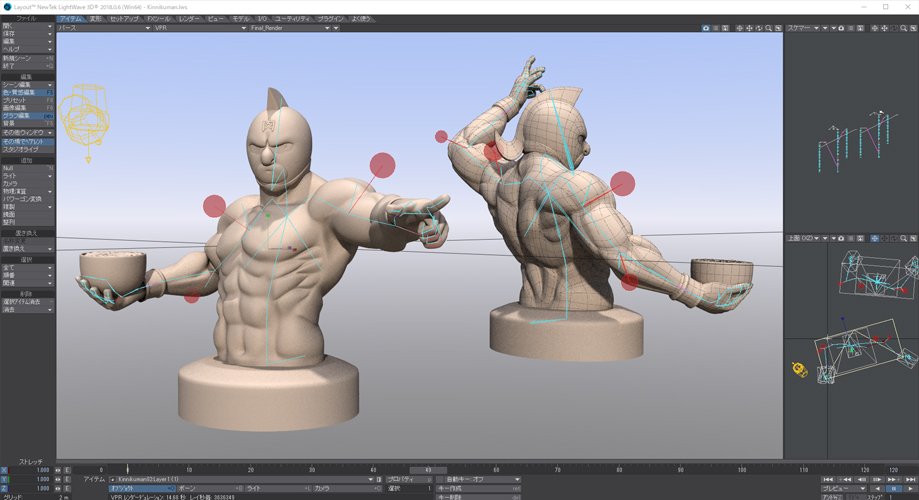
Task: Switch to the プラグイン tab
Action: click(331, 19)
